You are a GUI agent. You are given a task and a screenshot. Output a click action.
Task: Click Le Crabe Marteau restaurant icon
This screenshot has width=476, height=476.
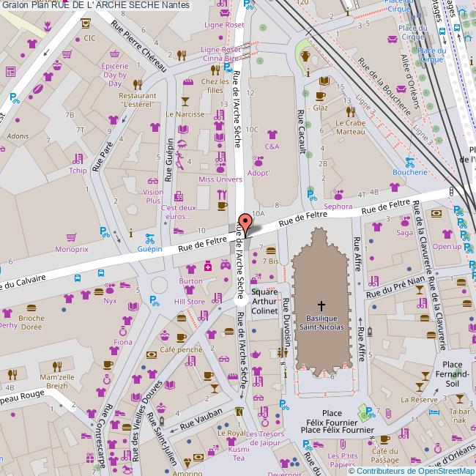point(350,111)
